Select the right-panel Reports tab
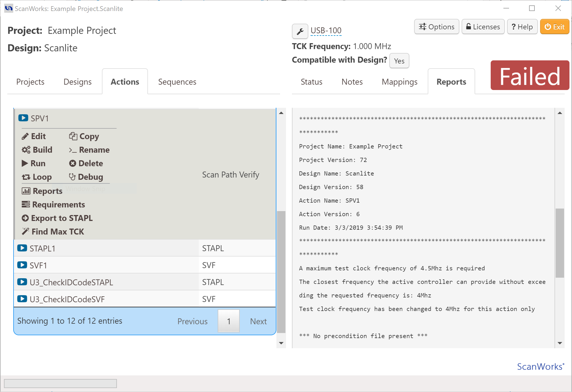572x392 pixels. pos(451,82)
